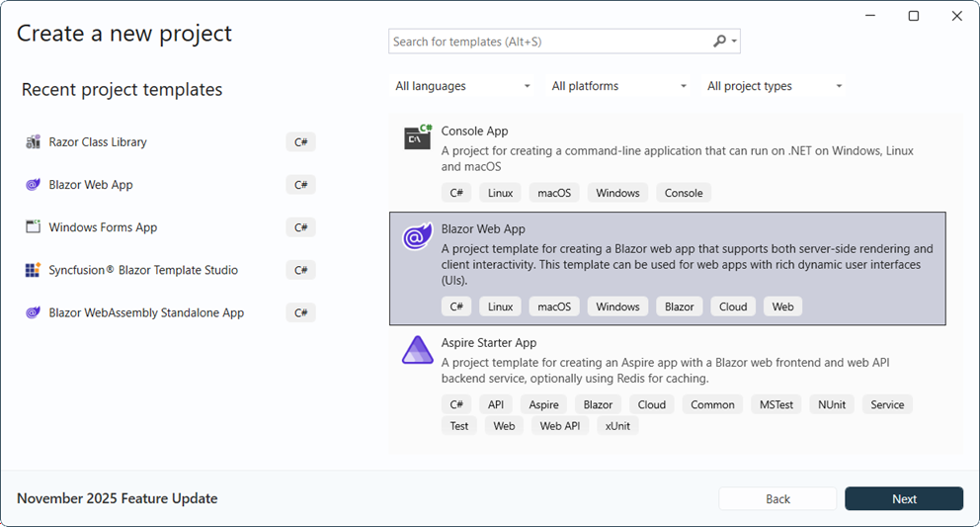This screenshot has height=527, width=980.
Task: Click the search magnifier icon
Action: (719, 42)
